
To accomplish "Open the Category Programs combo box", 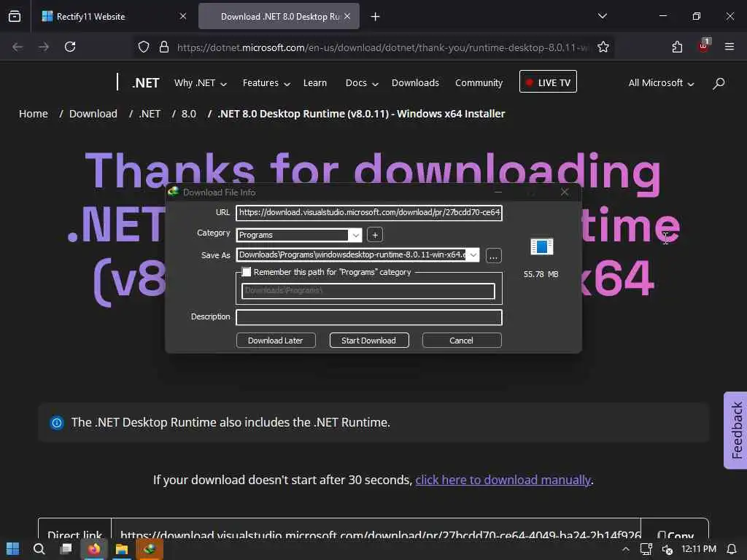I will tap(298, 235).
